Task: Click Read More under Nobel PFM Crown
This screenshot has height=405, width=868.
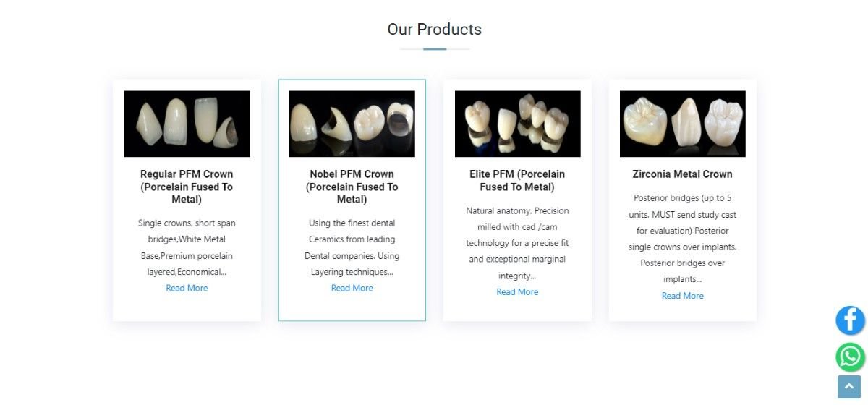Action: pyautogui.click(x=352, y=288)
